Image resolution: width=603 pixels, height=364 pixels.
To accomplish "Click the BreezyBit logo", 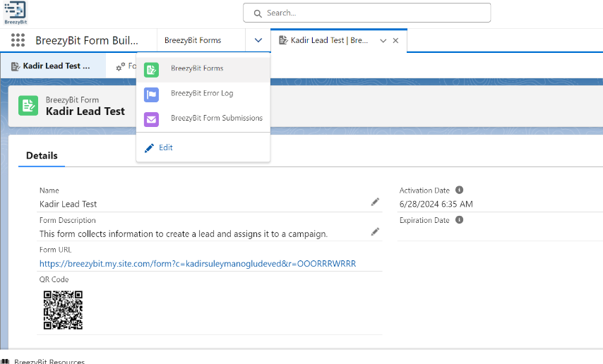I will click(x=16, y=13).
